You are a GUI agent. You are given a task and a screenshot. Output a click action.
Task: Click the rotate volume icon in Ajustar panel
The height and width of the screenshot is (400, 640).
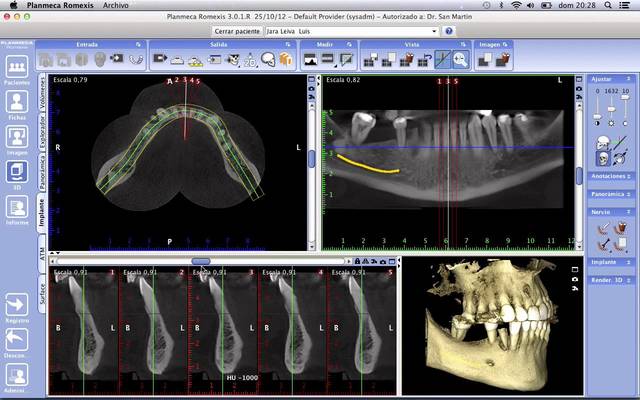(x=619, y=158)
